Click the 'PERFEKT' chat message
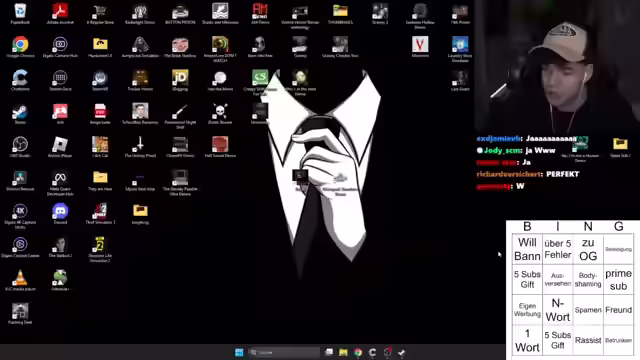 [562, 174]
